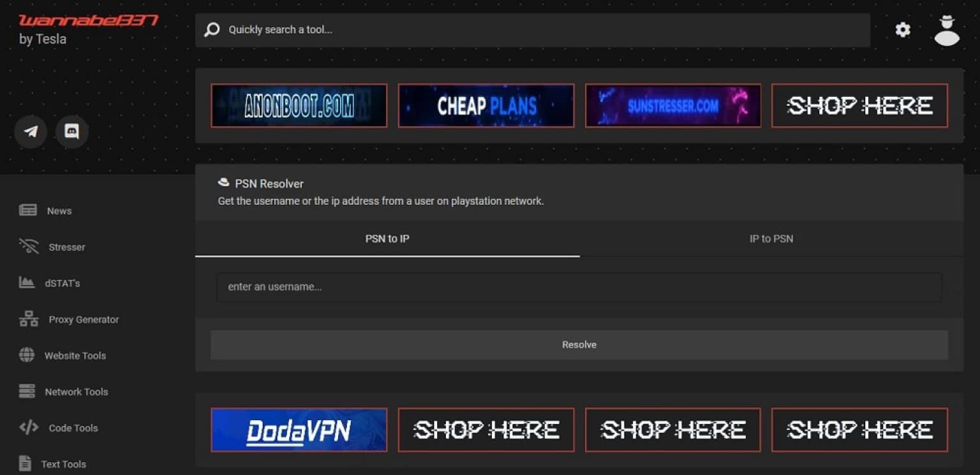Visit the SUNSTRESSER.COM banner ad
980x475 pixels.
tap(672, 105)
